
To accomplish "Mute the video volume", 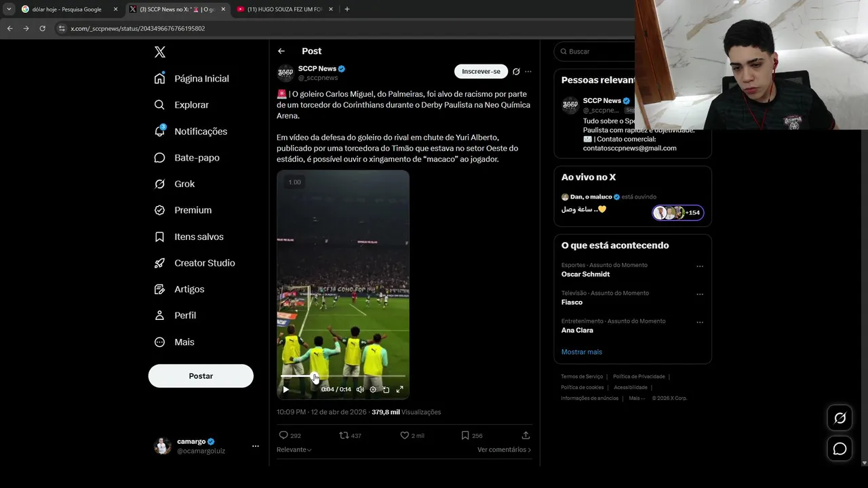I will click(x=360, y=390).
